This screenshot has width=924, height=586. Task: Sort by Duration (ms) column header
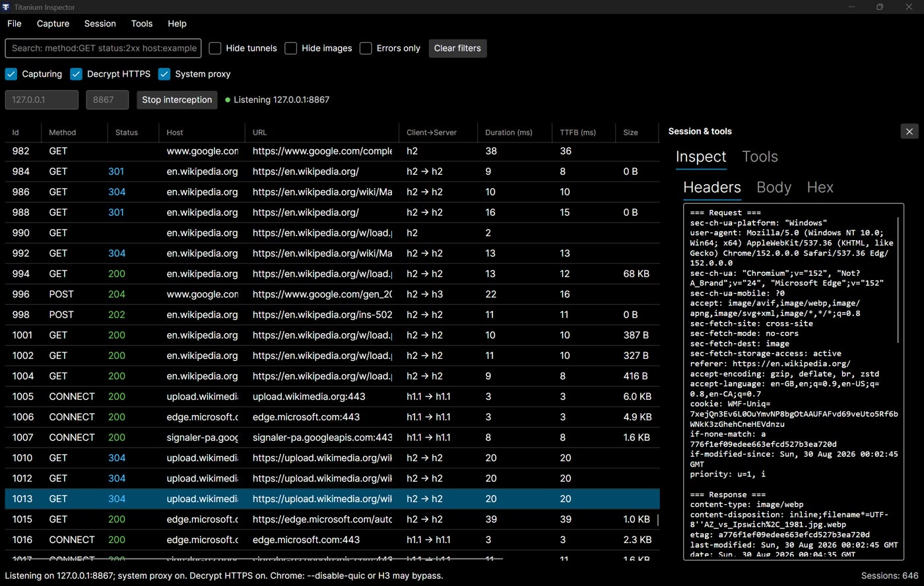[514, 133]
